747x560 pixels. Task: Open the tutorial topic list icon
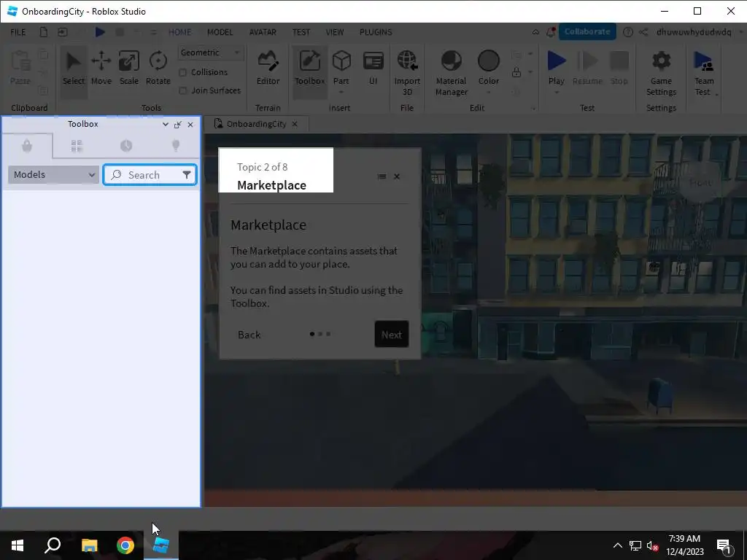(x=382, y=176)
